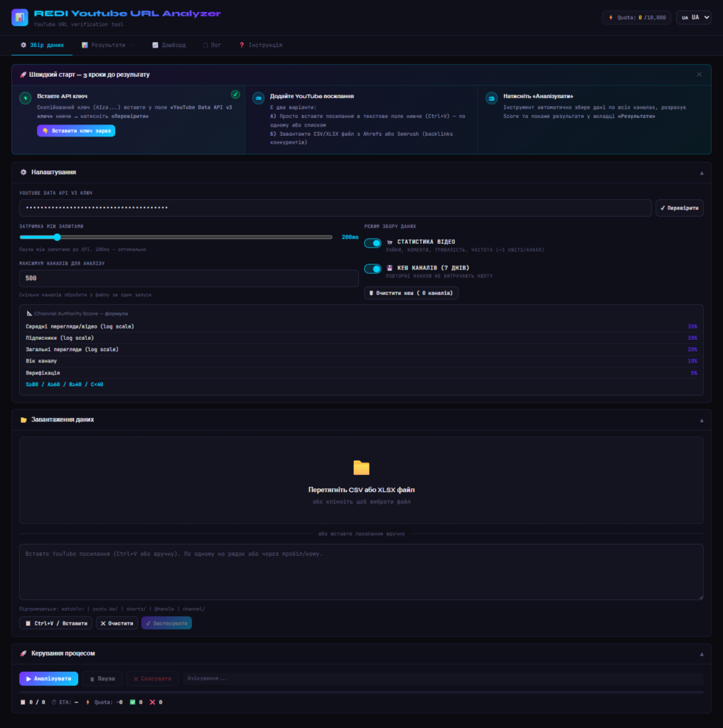Open the UA language dropdown
Screen dimensions: 723x728
[693, 17]
